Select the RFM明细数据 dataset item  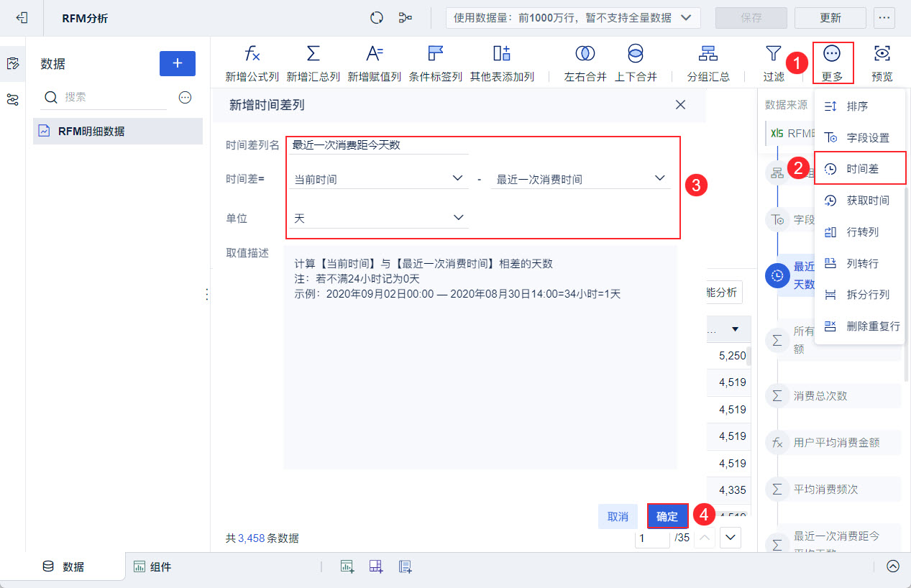click(x=118, y=131)
